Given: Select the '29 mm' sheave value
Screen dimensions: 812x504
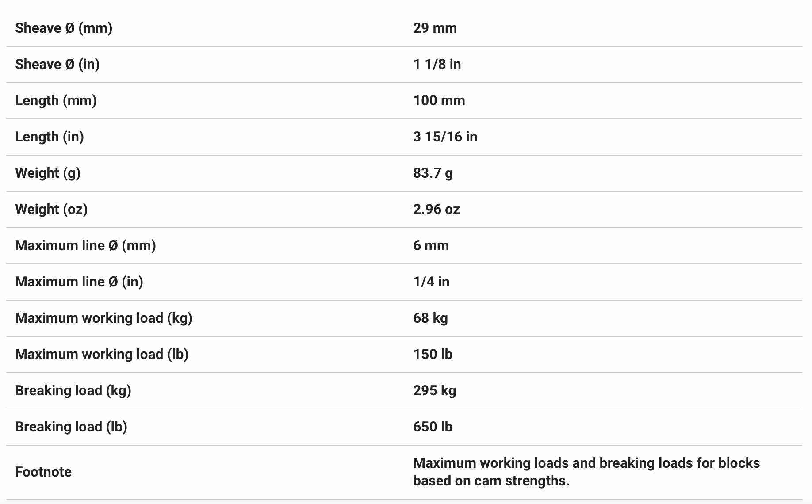Looking at the screenshot, I should click(435, 28).
